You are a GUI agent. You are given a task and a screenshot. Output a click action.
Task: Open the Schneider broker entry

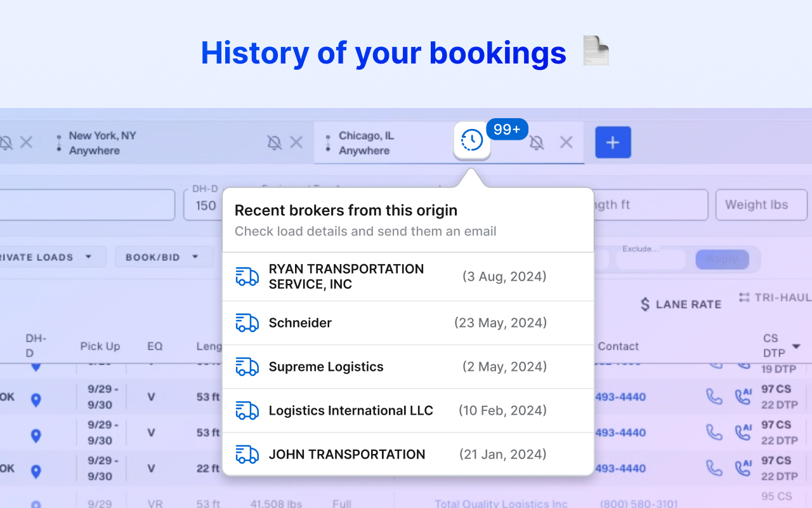408,323
